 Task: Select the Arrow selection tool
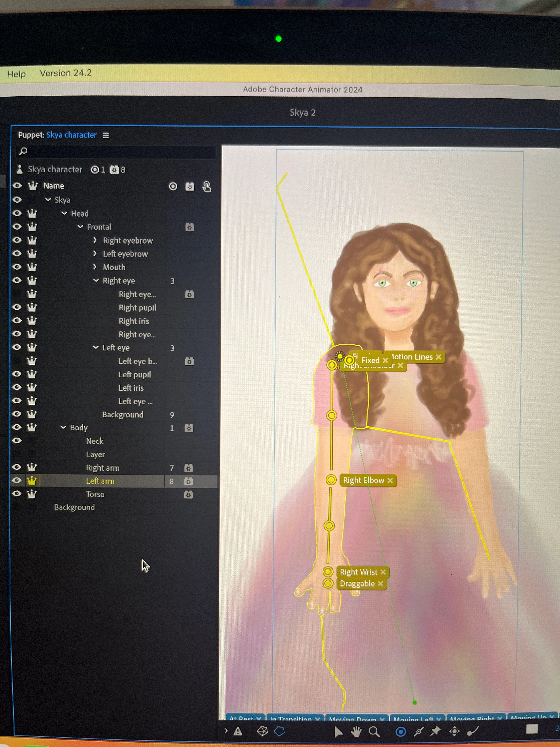click(x=338, y=732)
